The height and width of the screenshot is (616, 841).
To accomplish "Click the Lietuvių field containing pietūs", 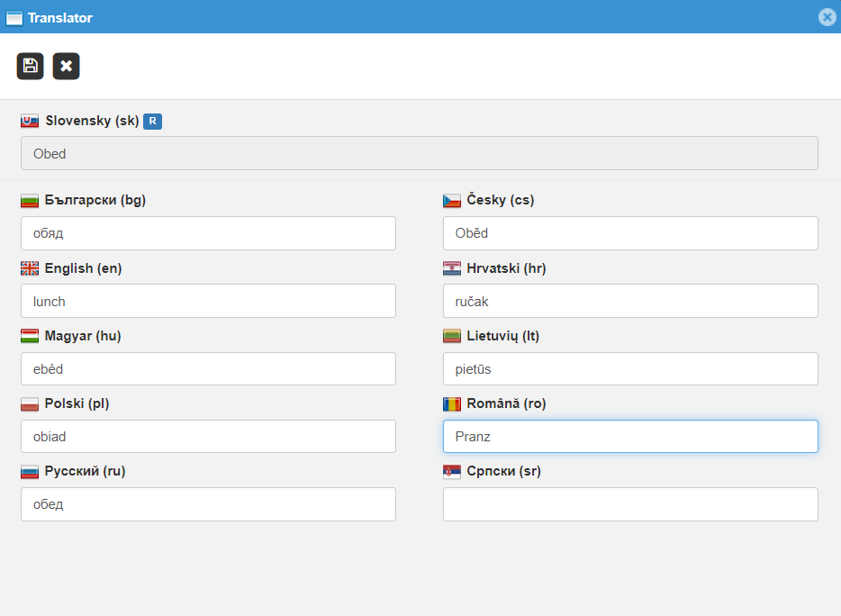I will point(630,369).
